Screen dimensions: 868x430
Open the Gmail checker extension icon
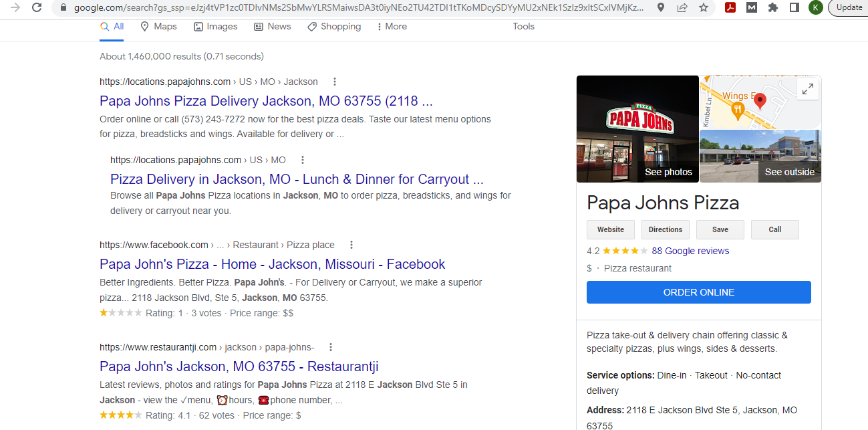tap(752, 7)
